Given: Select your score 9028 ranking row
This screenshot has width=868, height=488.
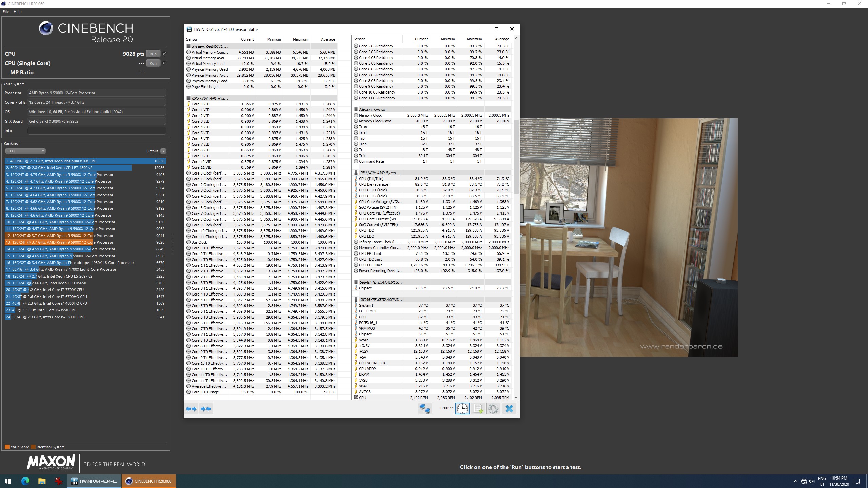Looking at the screenshot, I should [85, 242].
